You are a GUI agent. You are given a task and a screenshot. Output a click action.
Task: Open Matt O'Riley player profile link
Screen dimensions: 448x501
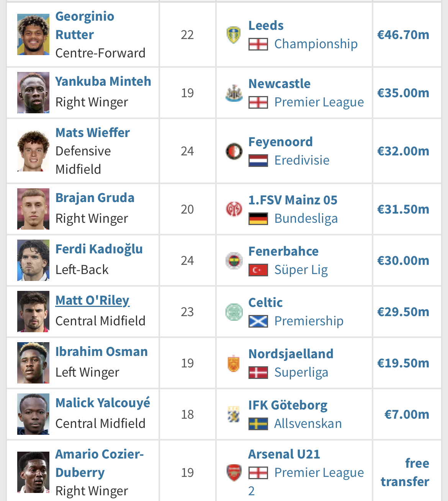(x=92, y=300)
